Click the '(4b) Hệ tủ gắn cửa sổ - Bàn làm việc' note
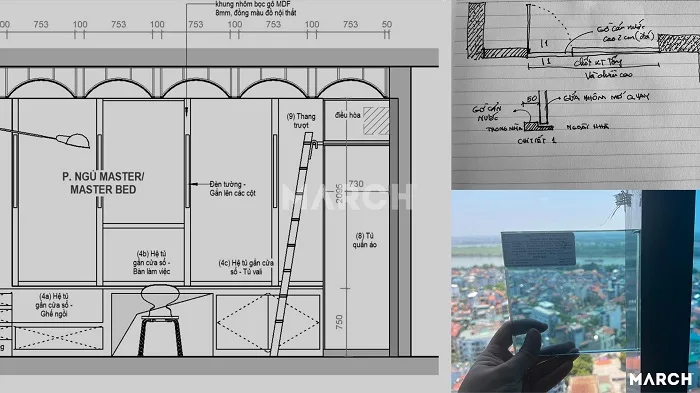 [x=151, y=263]
